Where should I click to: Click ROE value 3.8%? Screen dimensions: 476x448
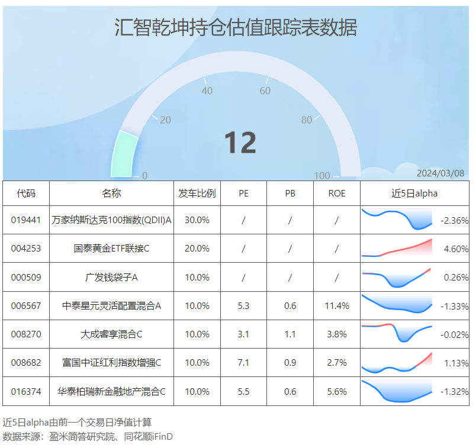[x=337, y=334]
